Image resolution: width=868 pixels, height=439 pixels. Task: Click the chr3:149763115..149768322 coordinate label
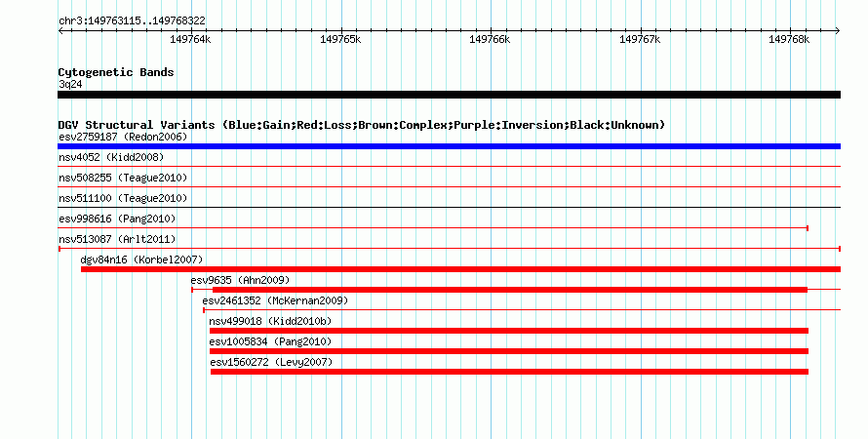(132, 20)
